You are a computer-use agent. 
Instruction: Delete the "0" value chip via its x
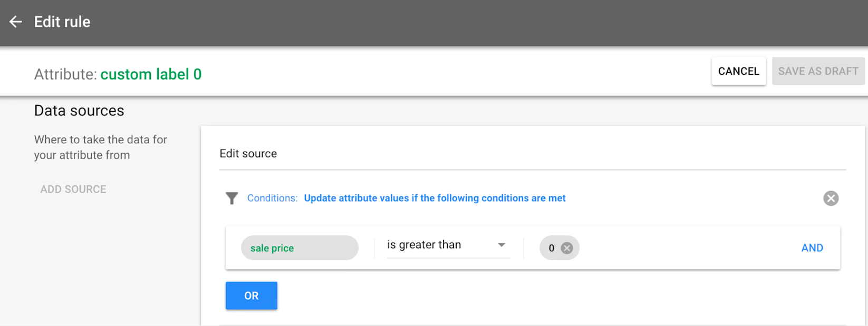click(567, 248)
